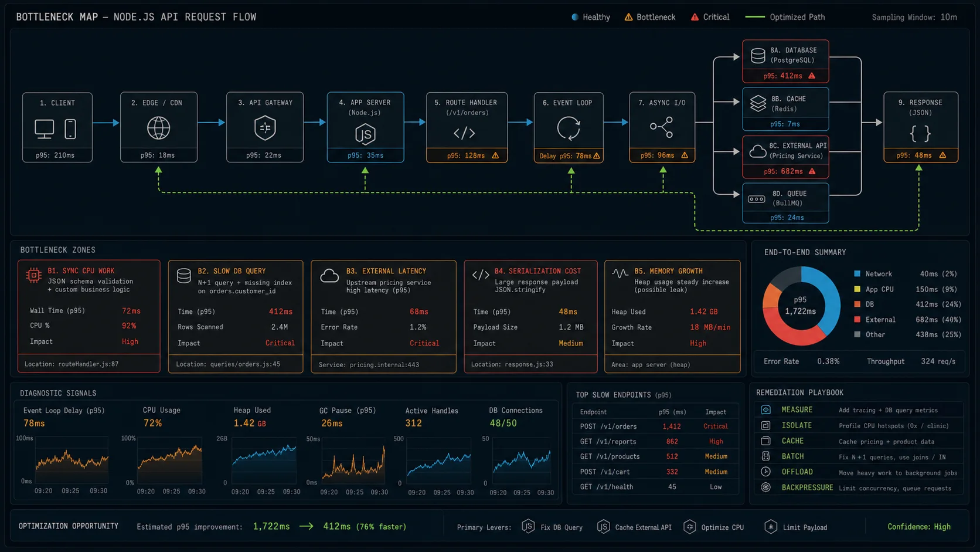The image size is (980, 552).
Task: Click the Async I/O branching icon
Action: [661, 127]
